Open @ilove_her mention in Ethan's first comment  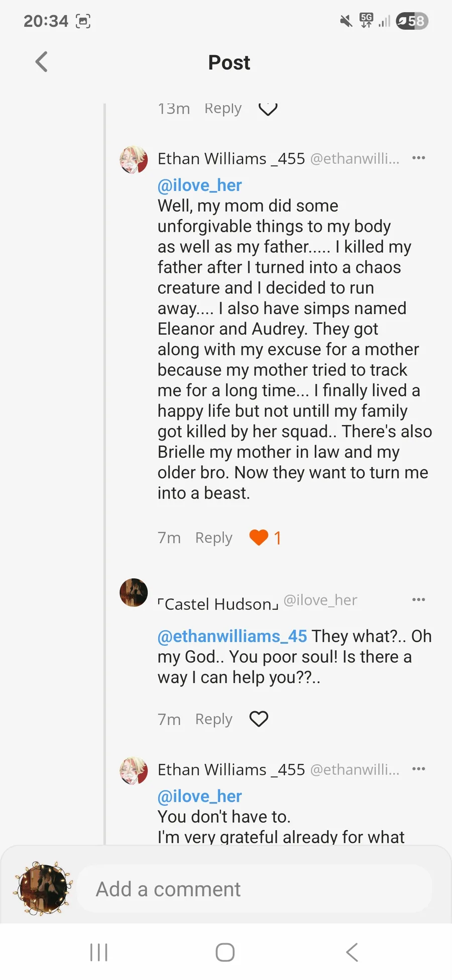point(200,185)
